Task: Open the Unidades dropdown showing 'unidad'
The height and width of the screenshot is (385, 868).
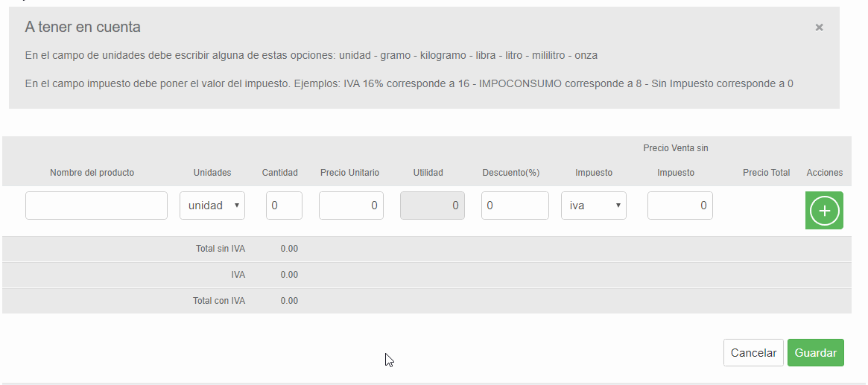Action: (x=212, y=206)
